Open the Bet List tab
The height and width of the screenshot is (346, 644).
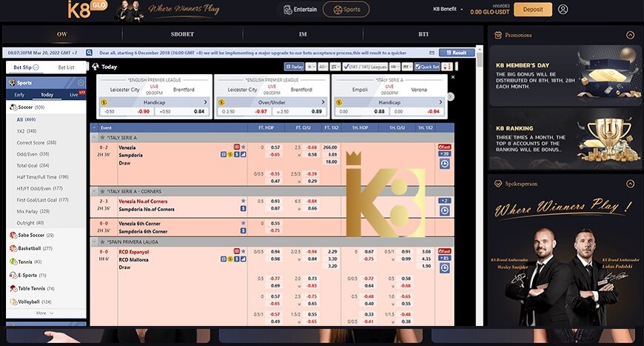tap(66, 67)
